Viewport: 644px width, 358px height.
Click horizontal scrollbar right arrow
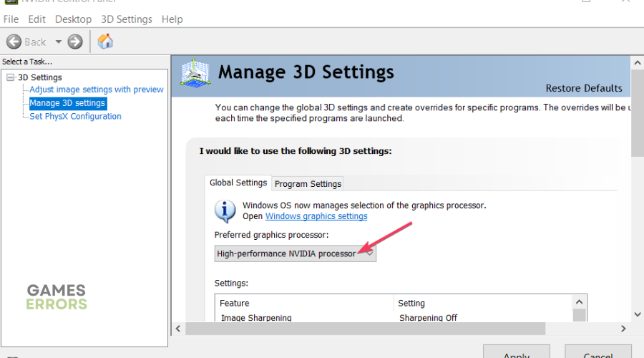click(x=623, y=329)
